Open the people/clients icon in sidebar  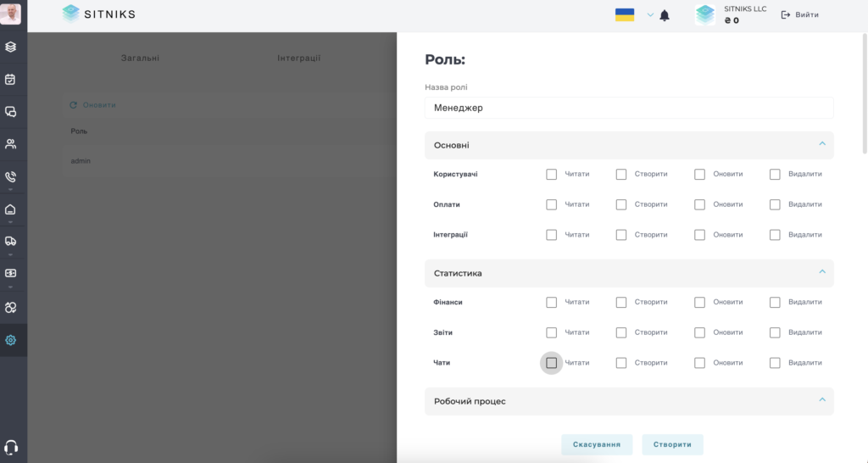(x=10, y=144)
